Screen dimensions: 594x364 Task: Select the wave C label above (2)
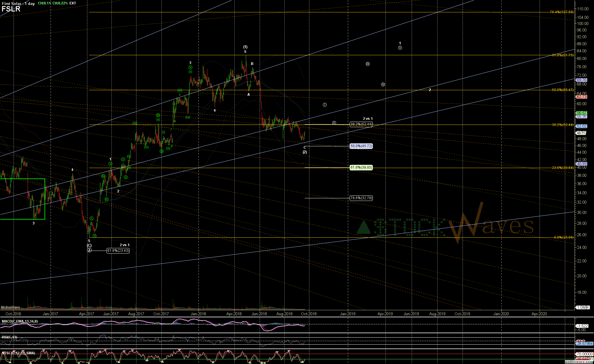pyautogui.click(x=305, y=148)
